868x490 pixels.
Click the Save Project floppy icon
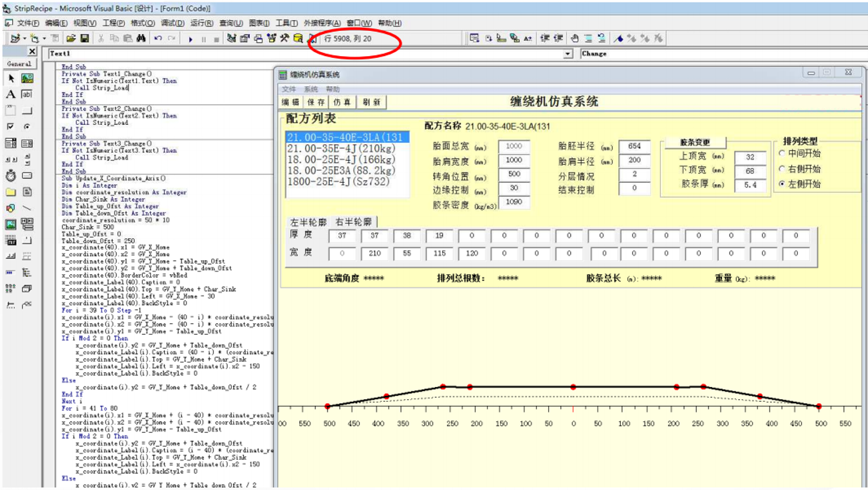click(84, 39)
